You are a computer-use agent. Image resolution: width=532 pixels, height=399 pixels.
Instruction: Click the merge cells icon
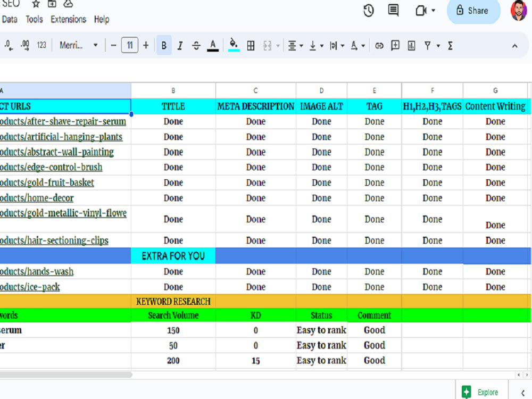pos(268,45)
